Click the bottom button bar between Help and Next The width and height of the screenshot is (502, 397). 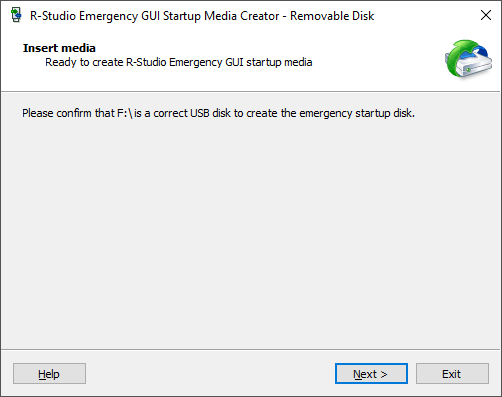tap(210, 374)
